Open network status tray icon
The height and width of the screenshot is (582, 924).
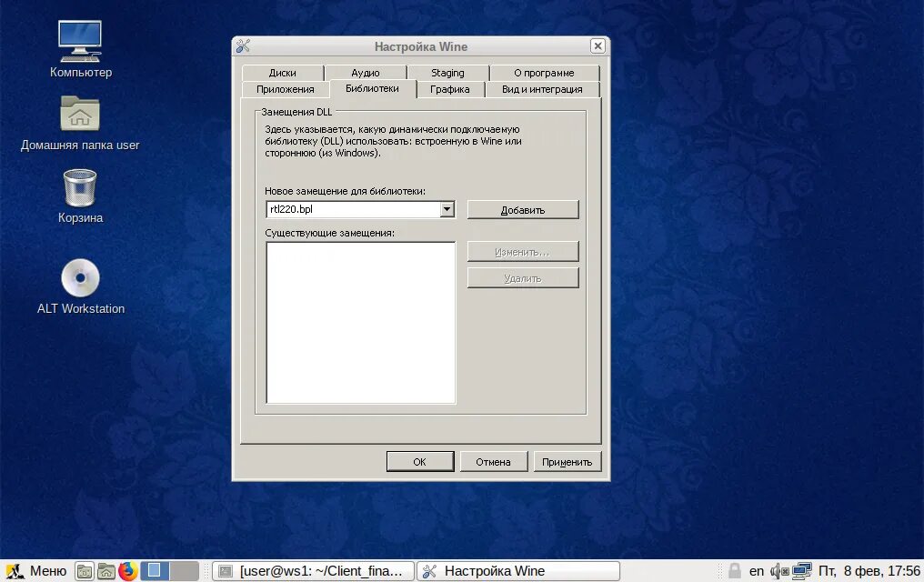[x=801, y=571]
